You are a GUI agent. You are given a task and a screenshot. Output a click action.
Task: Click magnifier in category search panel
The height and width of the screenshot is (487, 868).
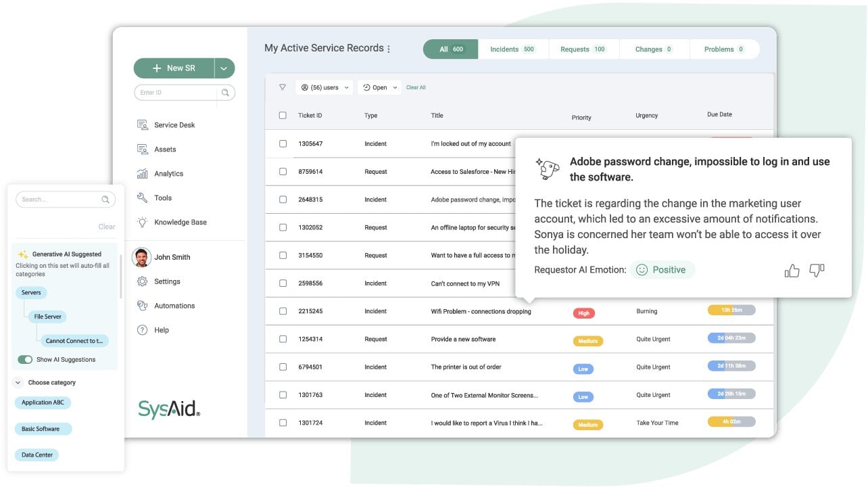(x=105, y=200)
